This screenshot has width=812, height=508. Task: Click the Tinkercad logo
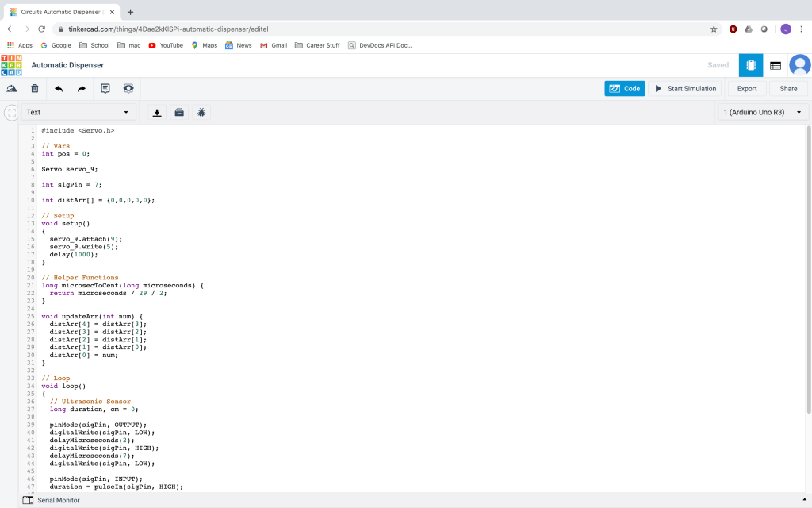tap(12, 65)
